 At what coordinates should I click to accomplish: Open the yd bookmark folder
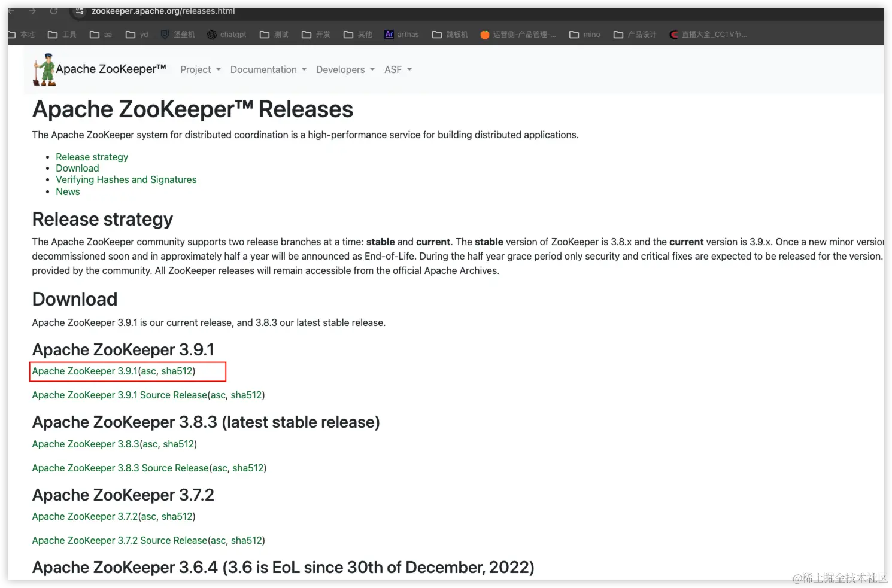pos(137,35)
